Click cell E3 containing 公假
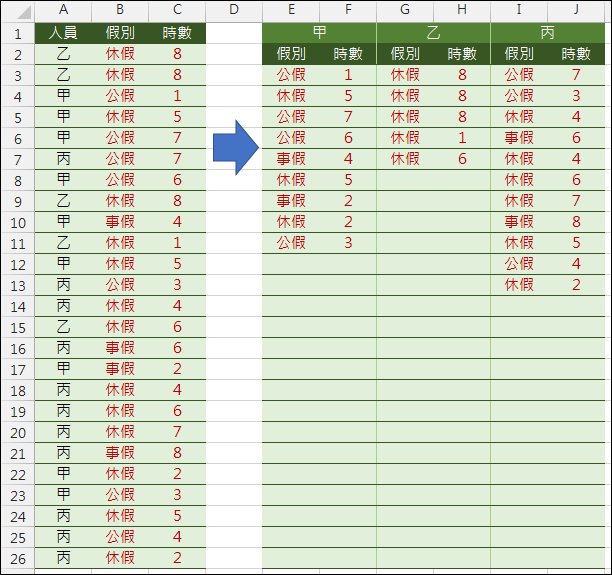 tap(291, 75)
